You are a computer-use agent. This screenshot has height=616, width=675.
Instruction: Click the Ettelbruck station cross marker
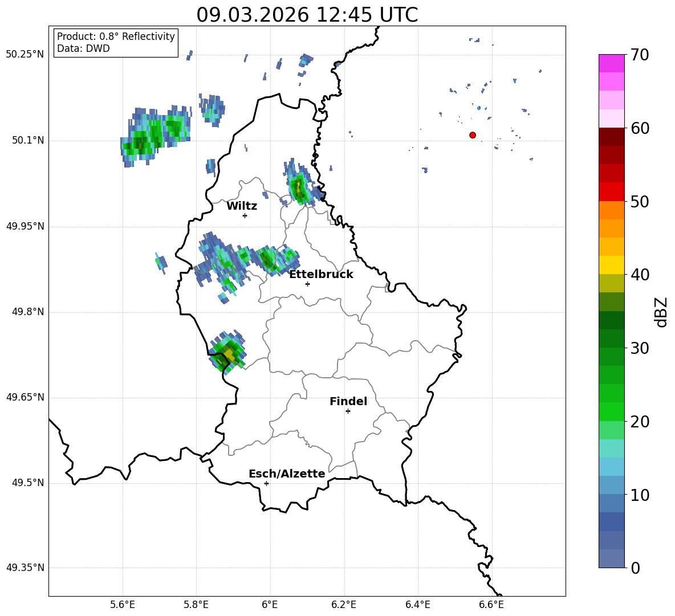[x=307, y=284]
